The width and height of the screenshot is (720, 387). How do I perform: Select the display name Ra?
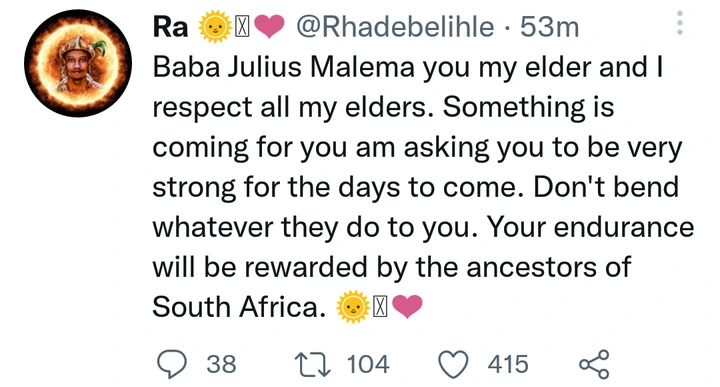170,27
